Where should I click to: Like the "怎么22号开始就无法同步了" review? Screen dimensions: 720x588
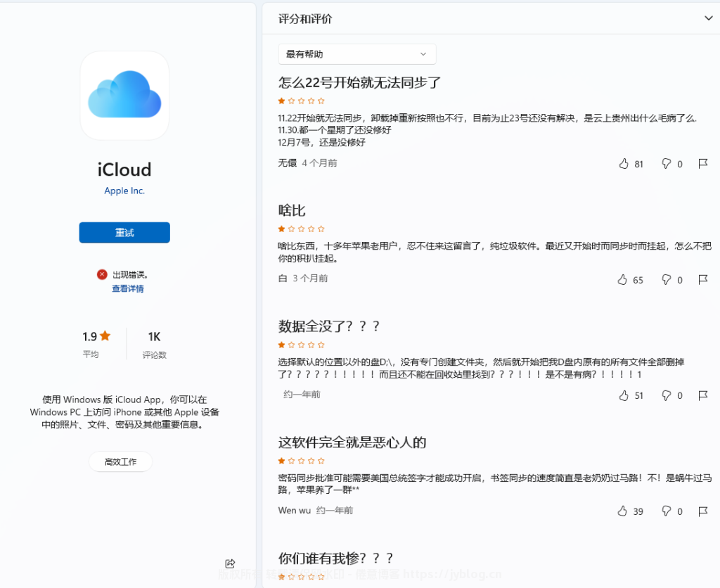[623, 164]
